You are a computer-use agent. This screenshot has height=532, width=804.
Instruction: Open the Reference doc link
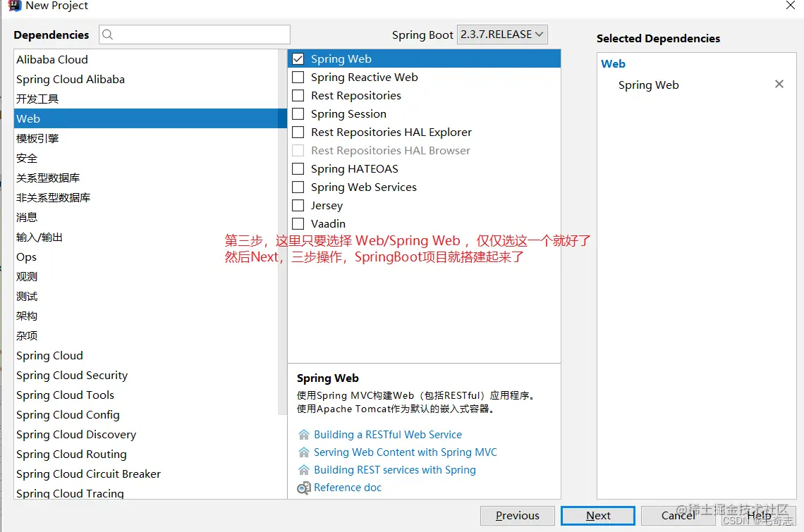pyautogui.click(x=348, y=488)
